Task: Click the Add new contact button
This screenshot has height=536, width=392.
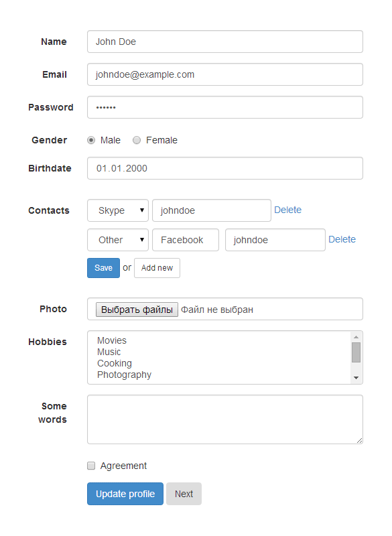Action: click(x=157, y=268)
